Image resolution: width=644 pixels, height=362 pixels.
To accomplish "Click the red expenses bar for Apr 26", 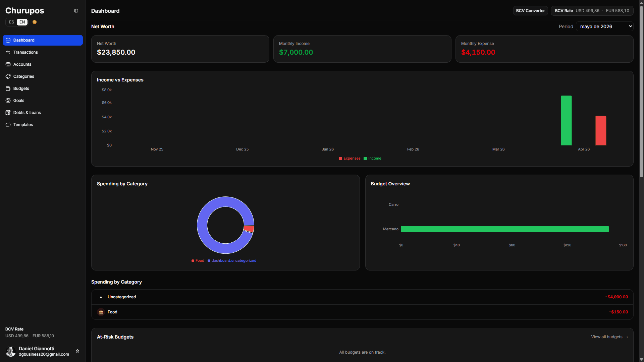I will (x=601, y=131).
